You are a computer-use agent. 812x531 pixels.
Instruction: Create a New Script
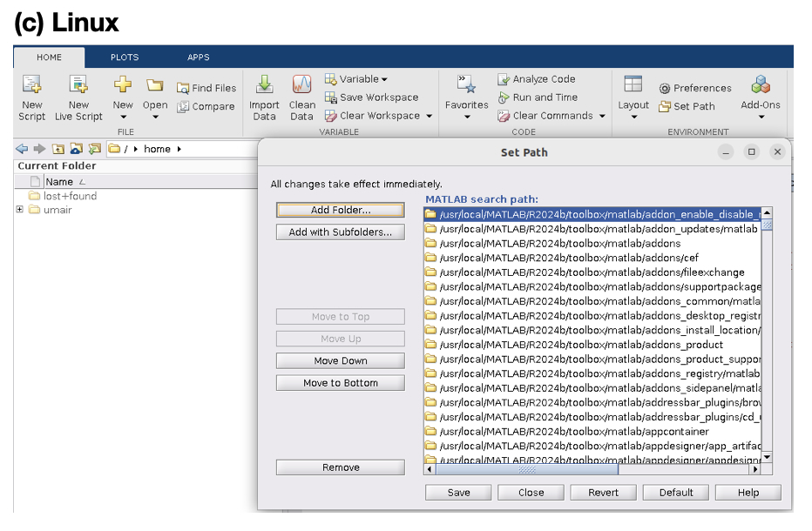pyautogui.click(x=31, y=97)
